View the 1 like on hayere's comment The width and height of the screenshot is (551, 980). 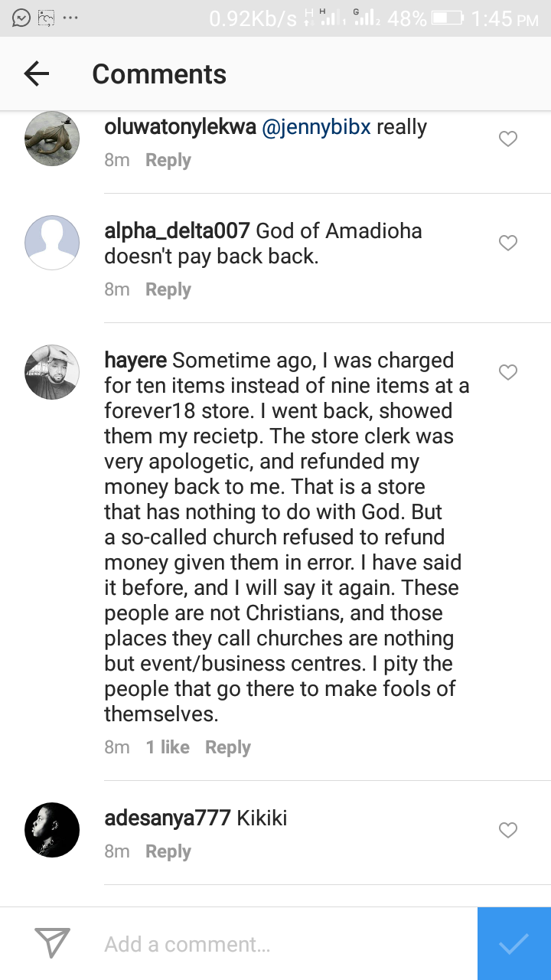coord(168,747)
